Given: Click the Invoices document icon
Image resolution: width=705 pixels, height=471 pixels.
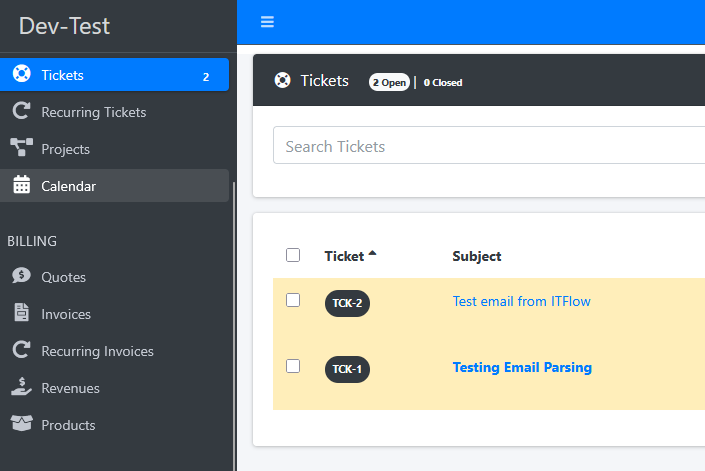Looking at the screenshot, I should 22,312.
